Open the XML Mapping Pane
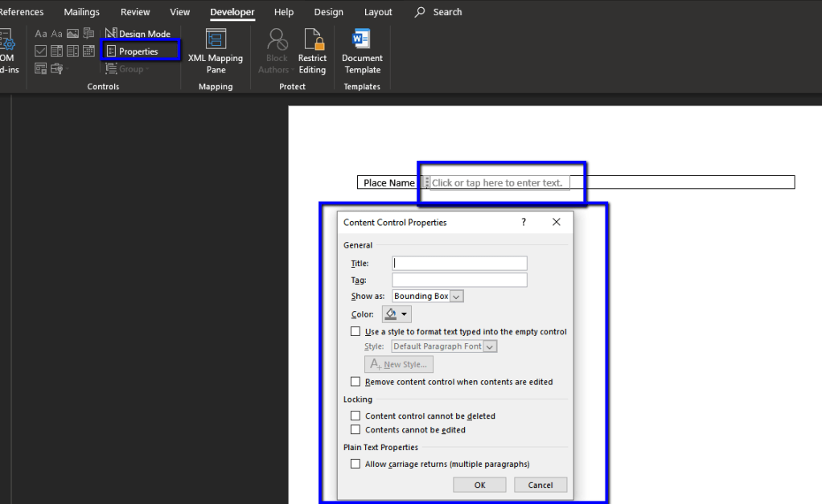The height and width of the screenshot is (504, 822). (216, 51)
